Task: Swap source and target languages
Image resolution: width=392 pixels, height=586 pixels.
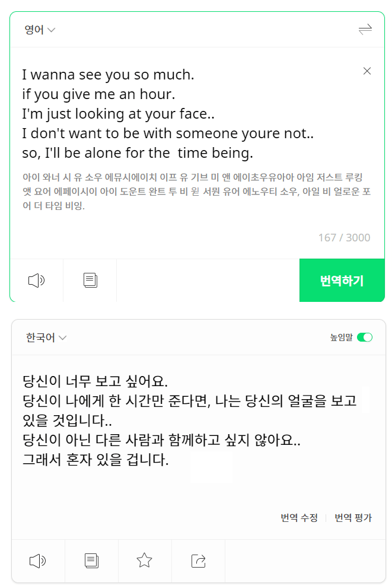Action: click(365, 30)
